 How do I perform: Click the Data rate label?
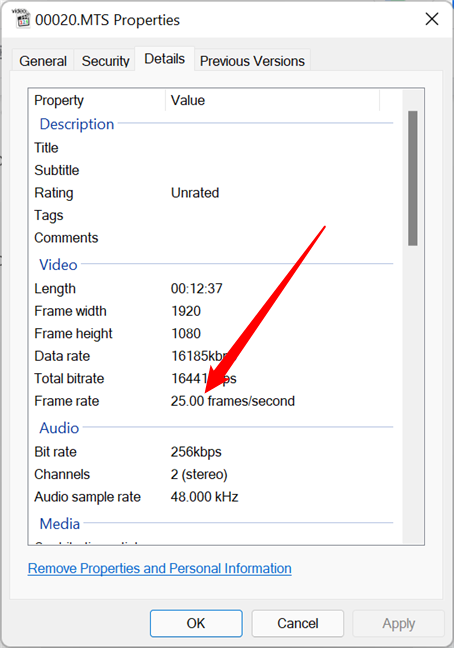62,356
